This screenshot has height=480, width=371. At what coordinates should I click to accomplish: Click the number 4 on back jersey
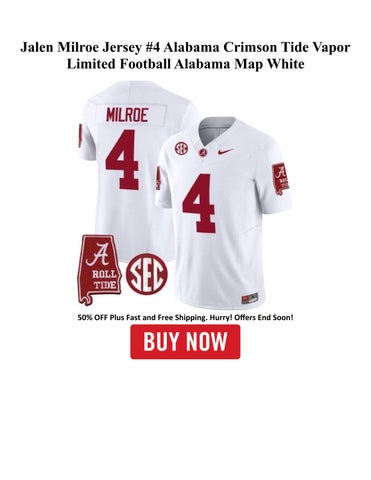pos(122,159)
